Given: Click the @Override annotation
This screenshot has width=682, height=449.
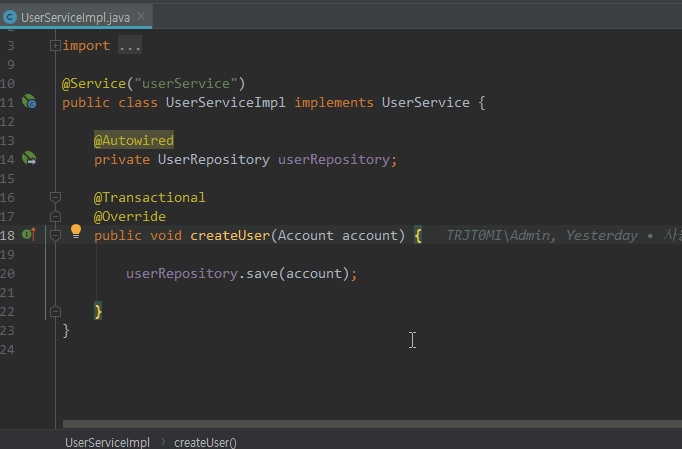Looking at the screenshot, I should 130,216.
